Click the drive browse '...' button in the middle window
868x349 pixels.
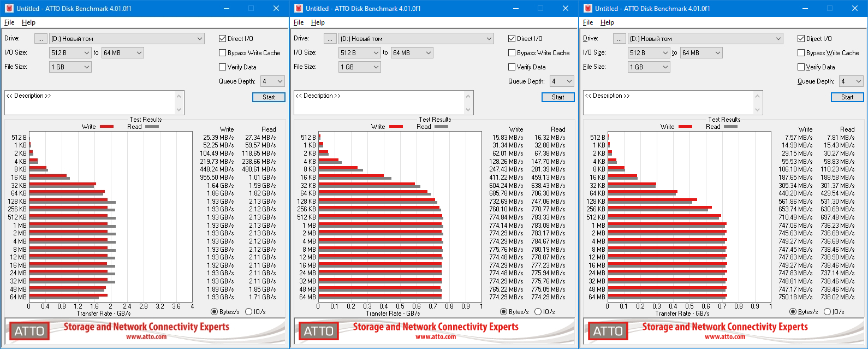coord(330,39)
